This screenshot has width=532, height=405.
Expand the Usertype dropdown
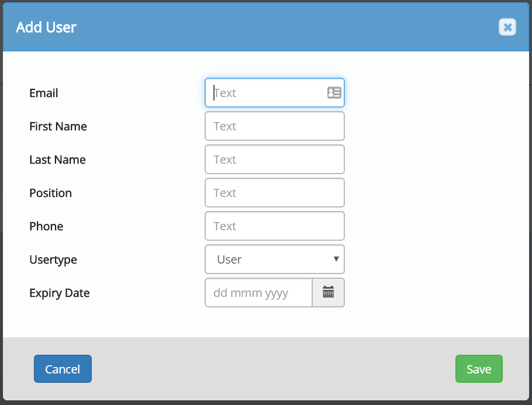(274, 259)
